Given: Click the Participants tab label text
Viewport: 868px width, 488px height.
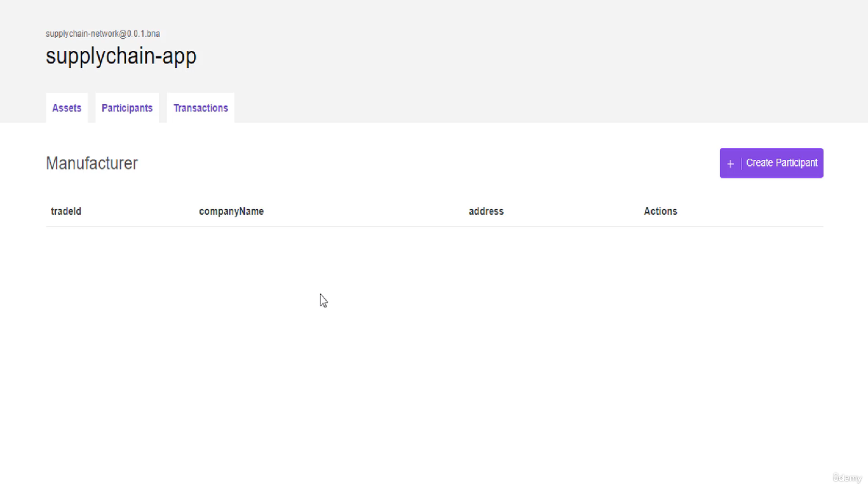Looking at the screenshot, I should click(x=126, y=107).
